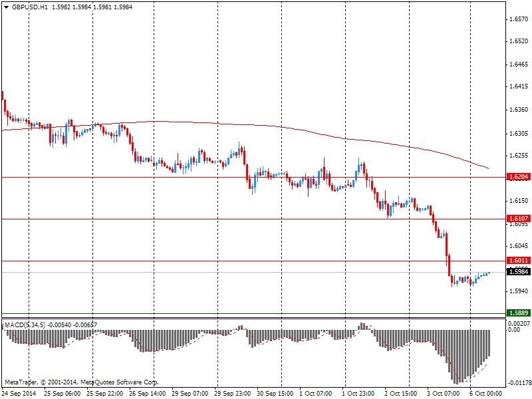
Task: Click the 1.6415 price scale value
Action: [x=519, y=86]
